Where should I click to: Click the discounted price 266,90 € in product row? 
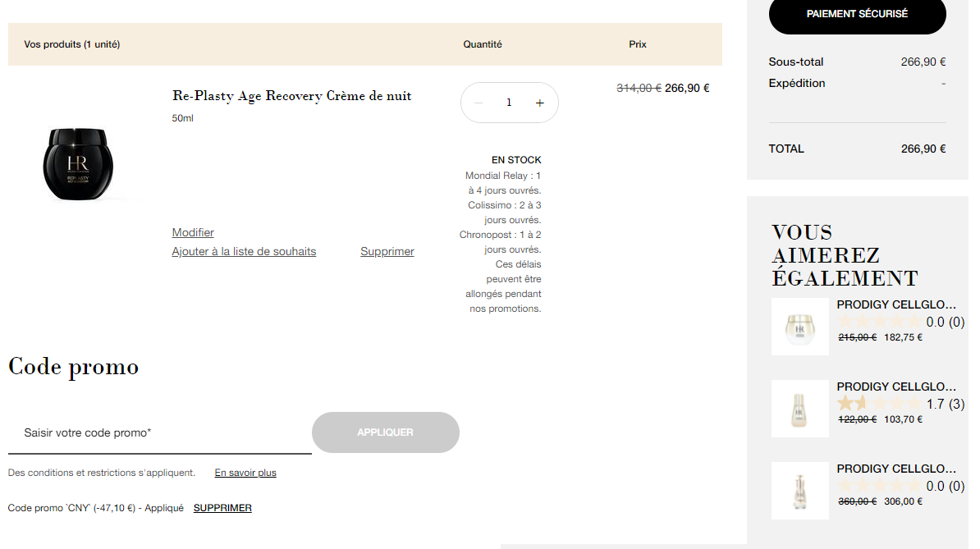tap(687, 88)
